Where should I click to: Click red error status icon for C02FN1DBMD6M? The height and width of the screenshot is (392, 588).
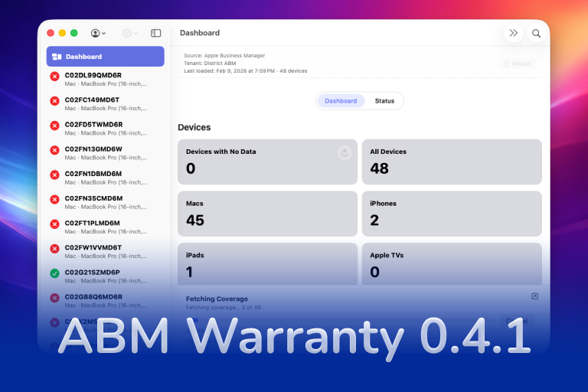[55, 175]
